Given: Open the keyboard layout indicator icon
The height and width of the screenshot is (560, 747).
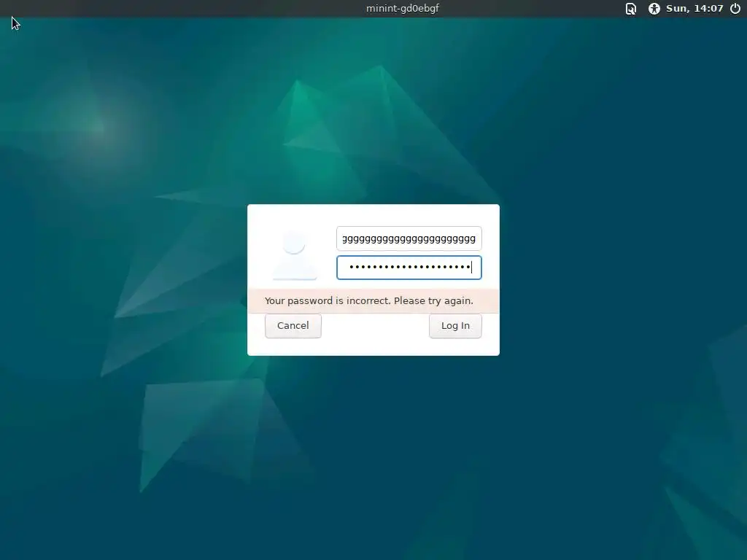Looking at the screenshot, I should coord(631,9).
